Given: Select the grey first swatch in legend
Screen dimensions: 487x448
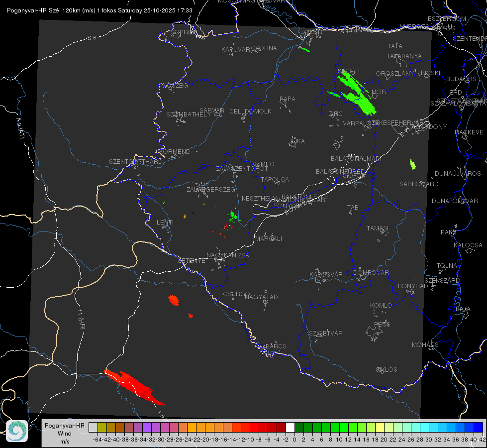Looking at the screenshot, I should [x=93, y=427].
